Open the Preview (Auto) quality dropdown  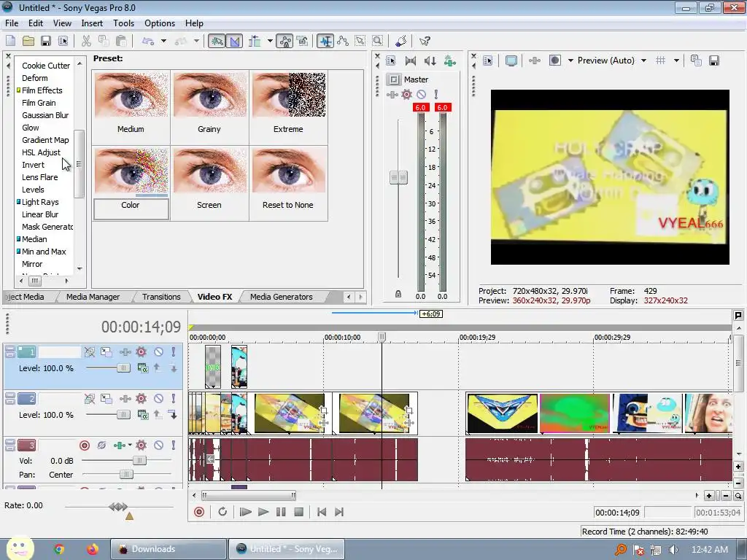[x=643, y=61]
